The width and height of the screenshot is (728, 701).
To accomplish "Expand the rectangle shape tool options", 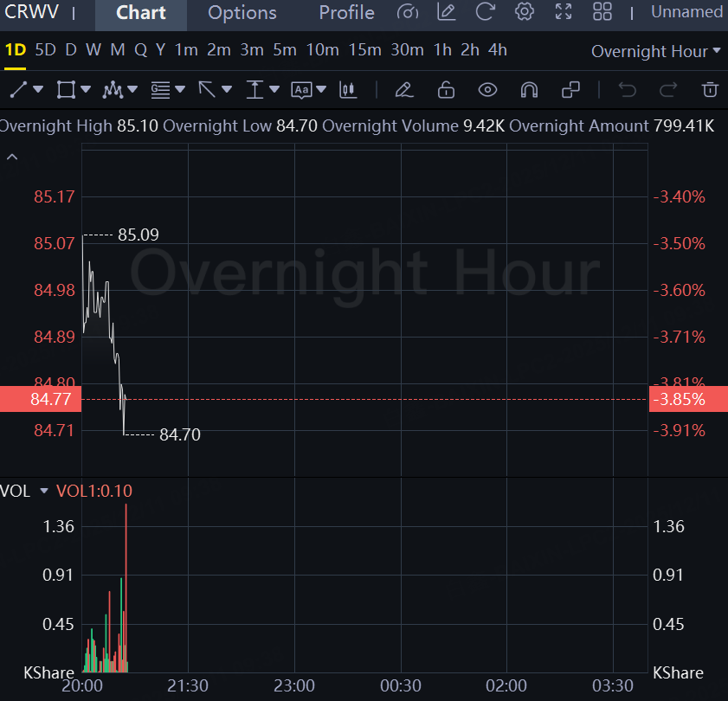I will (86, 89).
